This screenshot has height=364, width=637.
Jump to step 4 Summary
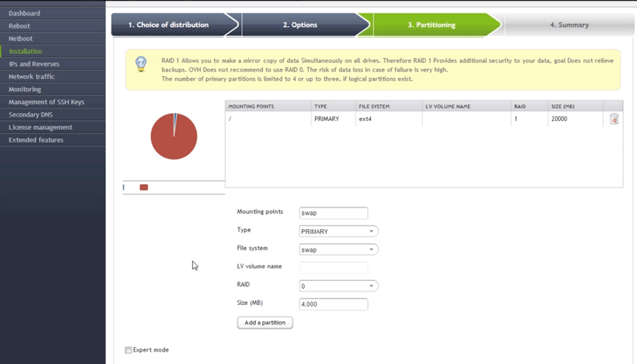(x=569, y=25)
